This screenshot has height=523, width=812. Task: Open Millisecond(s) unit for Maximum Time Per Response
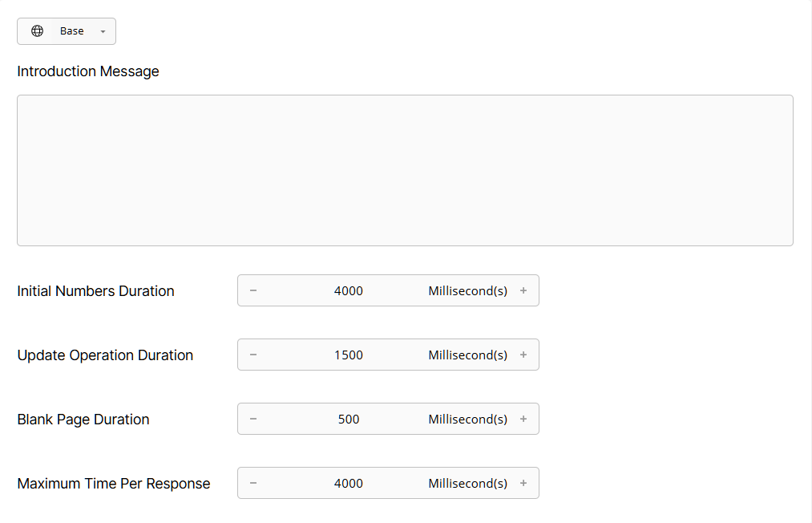[467, 483]
